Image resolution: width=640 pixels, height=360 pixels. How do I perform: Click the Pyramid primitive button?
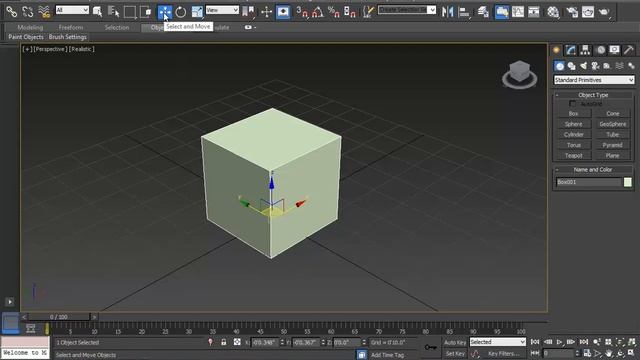tap(612, 145)
